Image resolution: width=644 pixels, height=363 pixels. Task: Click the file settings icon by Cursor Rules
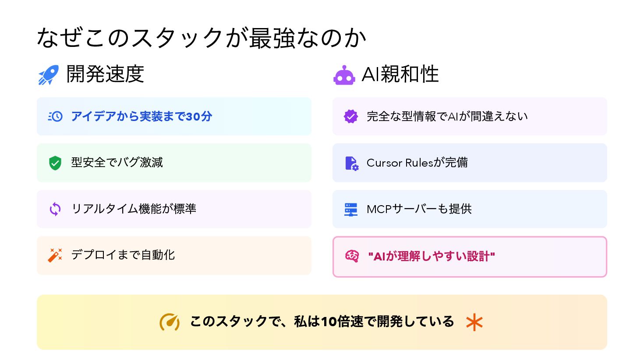coord(351,163)
